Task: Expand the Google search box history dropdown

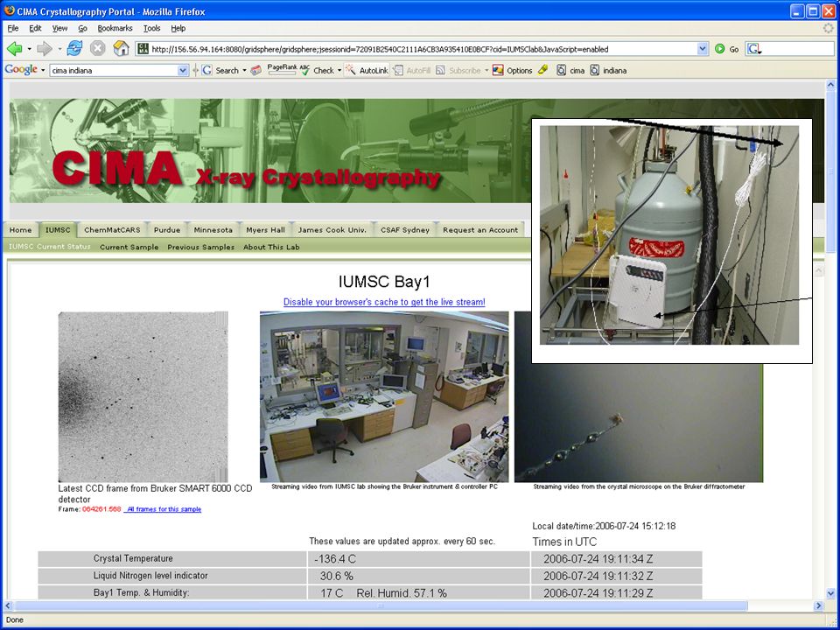Action: (183, 70)
